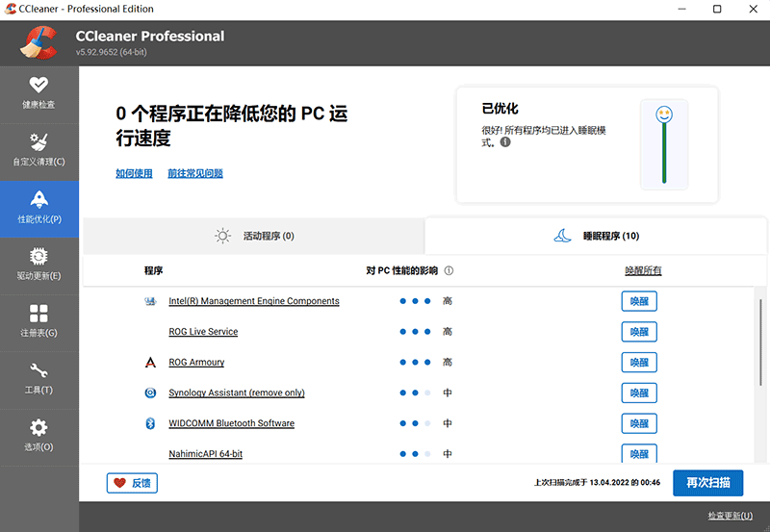Open 选项(O) settings gear icon
Screen dimensions: 770x532
38,428
